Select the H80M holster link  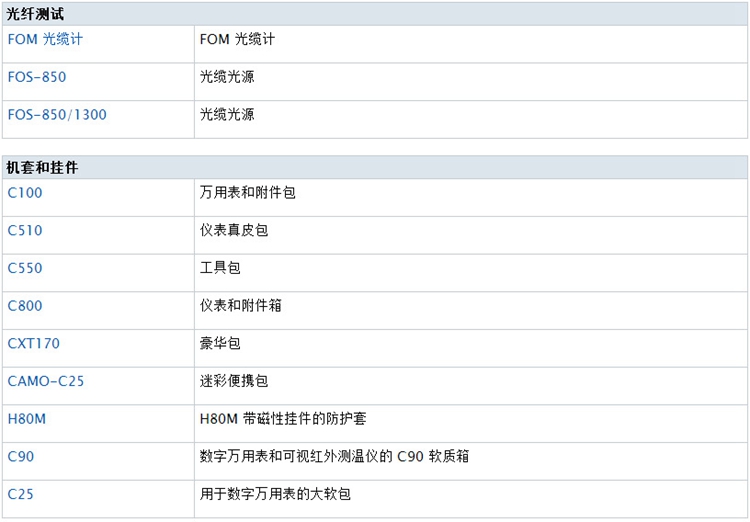point(27,419)
